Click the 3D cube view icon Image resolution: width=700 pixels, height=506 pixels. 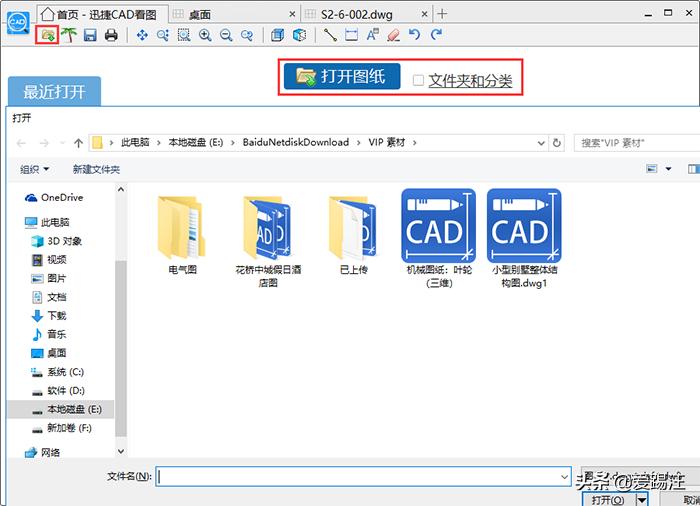[299, 35]
